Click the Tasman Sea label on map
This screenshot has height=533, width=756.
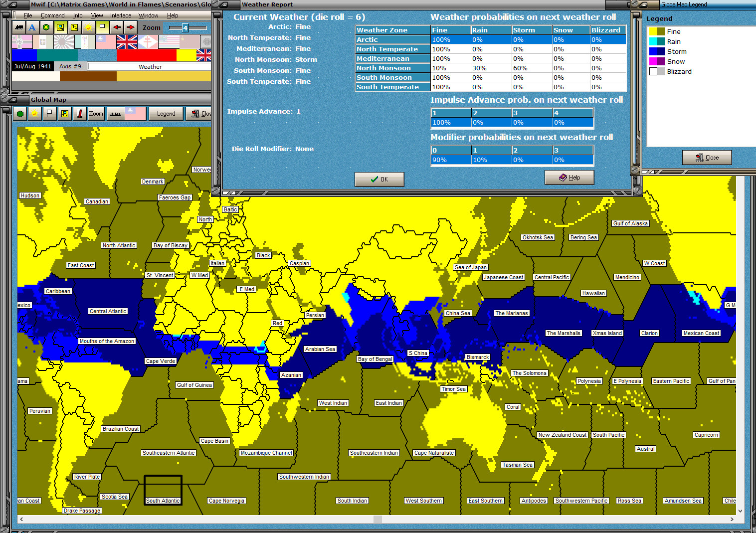[518, 465]
